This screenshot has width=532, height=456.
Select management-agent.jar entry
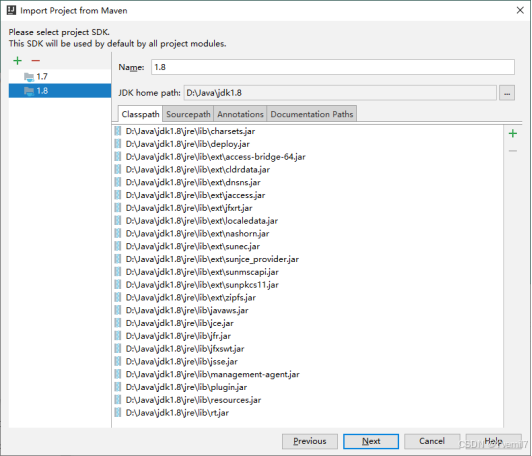click(212, 375)
